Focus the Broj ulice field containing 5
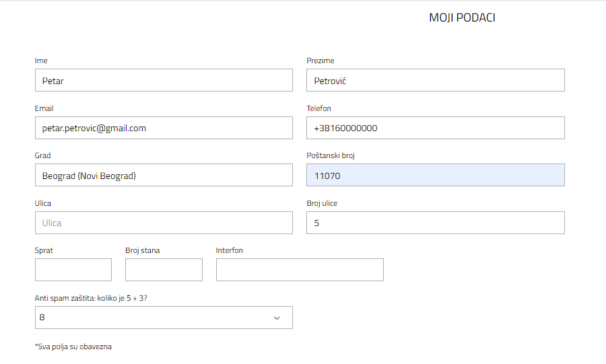 (x=436, y=223)
